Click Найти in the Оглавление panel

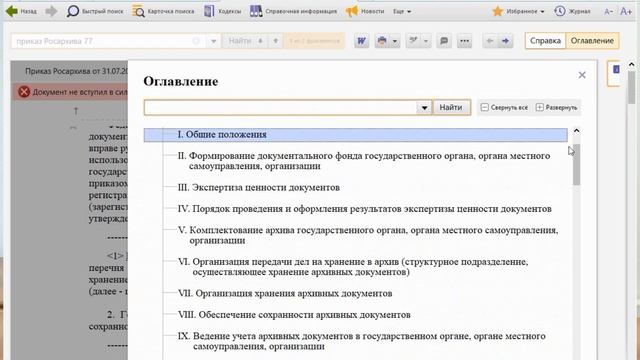click(451, 107)
